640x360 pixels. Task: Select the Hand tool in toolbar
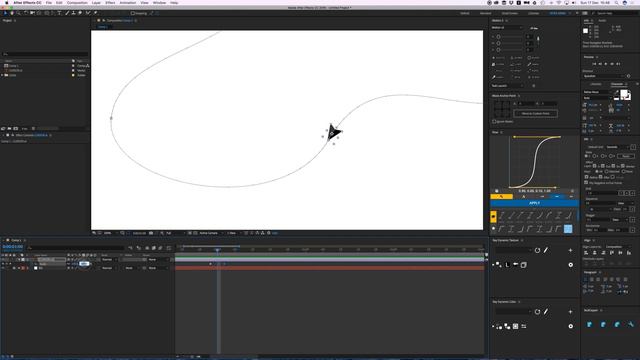[x=12, y=13]
